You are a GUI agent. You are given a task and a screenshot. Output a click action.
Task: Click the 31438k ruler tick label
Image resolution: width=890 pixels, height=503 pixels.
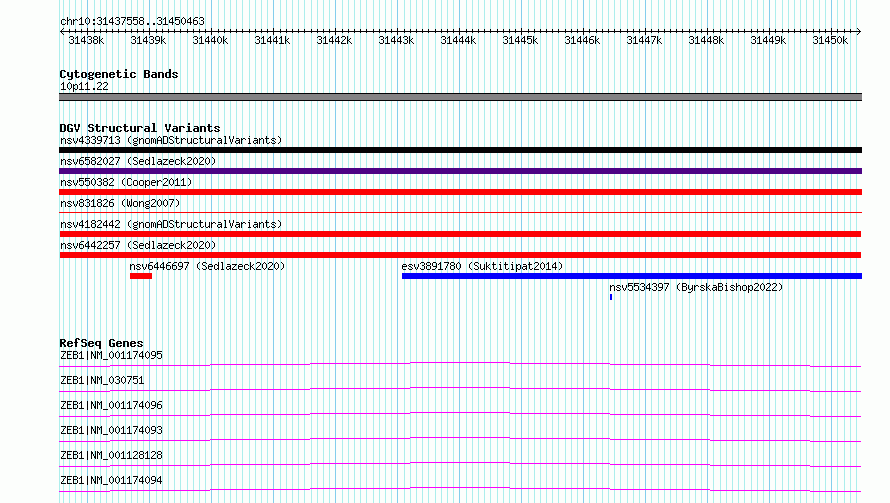(x=86, y=41)
